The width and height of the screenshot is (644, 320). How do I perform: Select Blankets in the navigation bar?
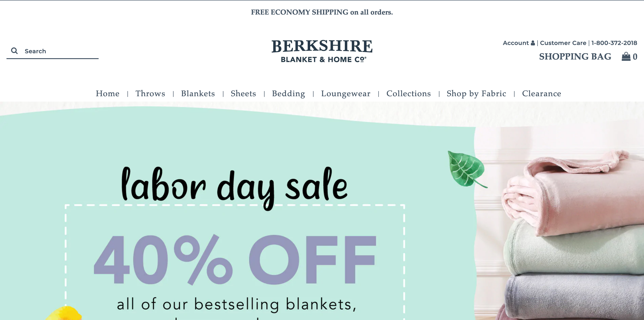coord(198,94)
